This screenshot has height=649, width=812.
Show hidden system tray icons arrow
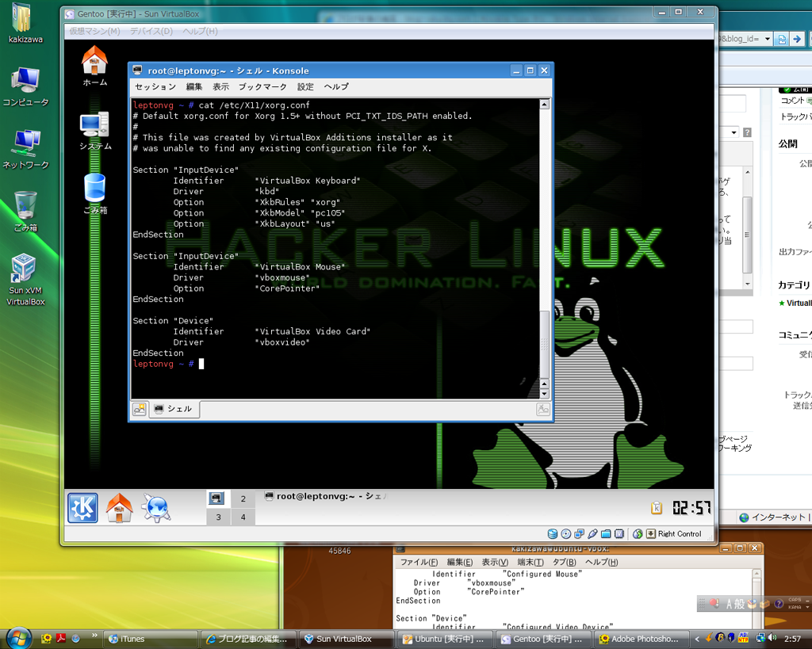click(697, 639)
